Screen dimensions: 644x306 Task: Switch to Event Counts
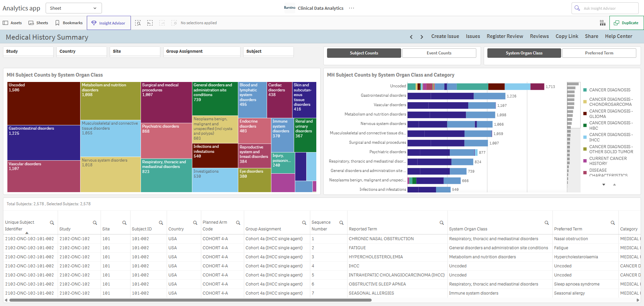click(x=439, y=53)
